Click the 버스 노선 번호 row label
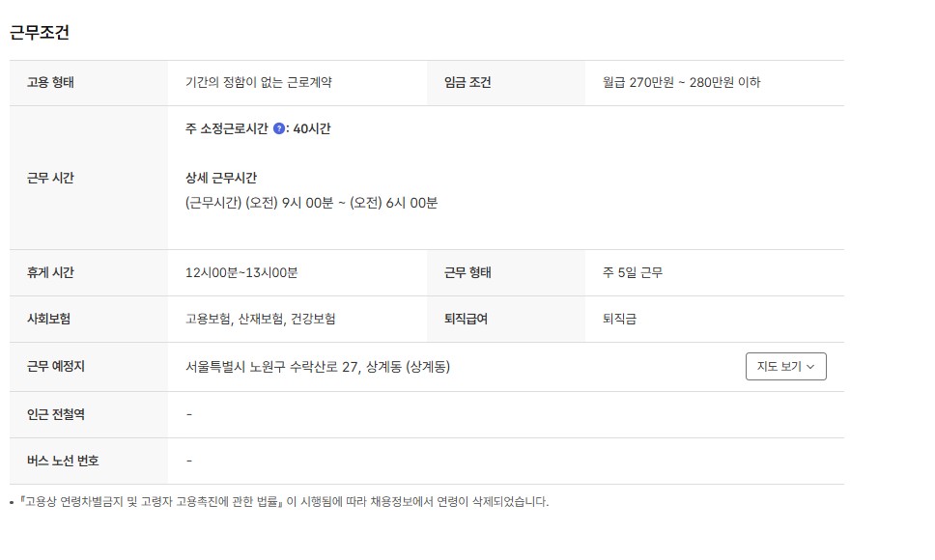The height and width of the screenshot is (560, 935). click(63, 461)
